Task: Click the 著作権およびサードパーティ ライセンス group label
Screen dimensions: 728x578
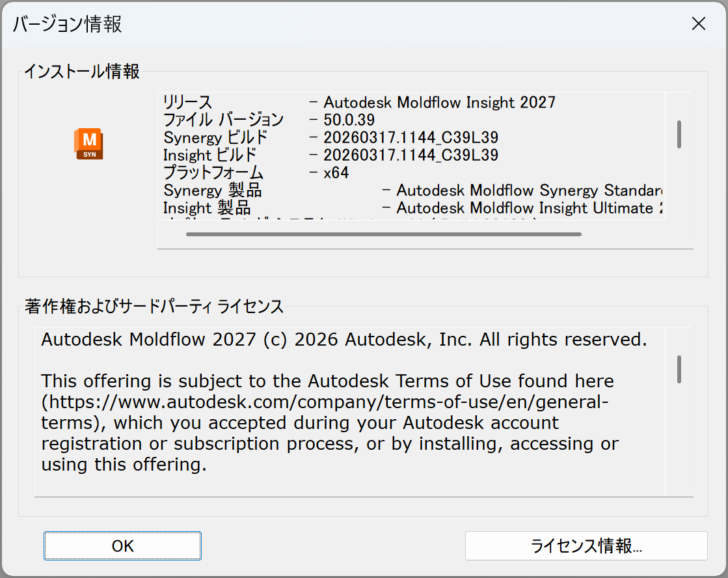Action: pos(154,307)
